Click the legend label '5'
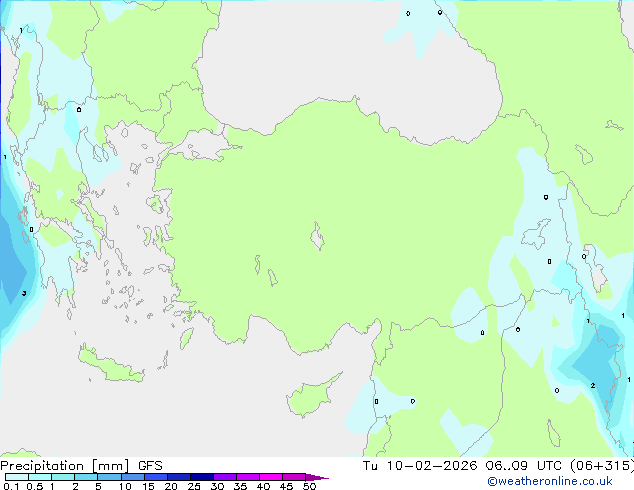The image size is (634, 490). [98, 486]
